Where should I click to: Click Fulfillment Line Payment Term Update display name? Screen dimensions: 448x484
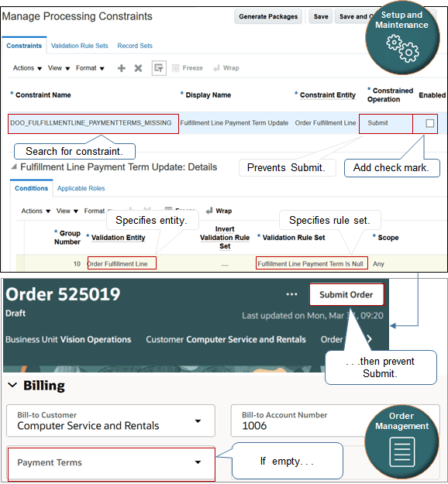234,123
